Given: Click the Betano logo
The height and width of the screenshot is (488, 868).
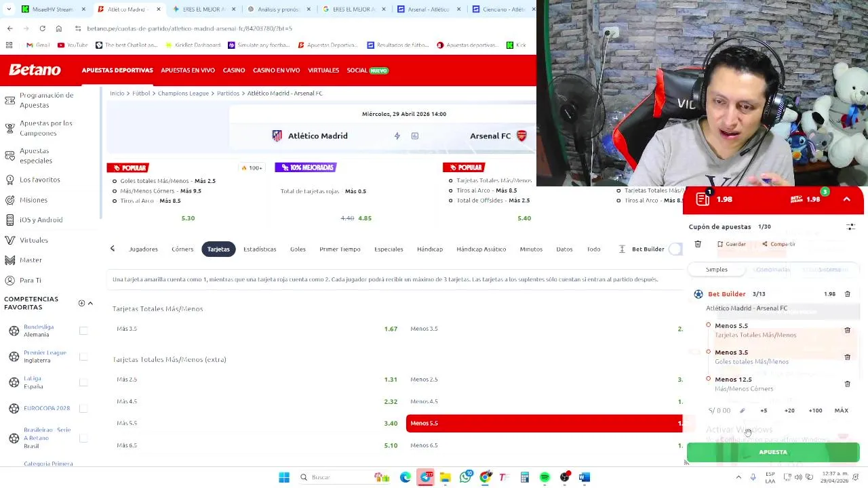Looking at the screenshot, I should point(35,70).
